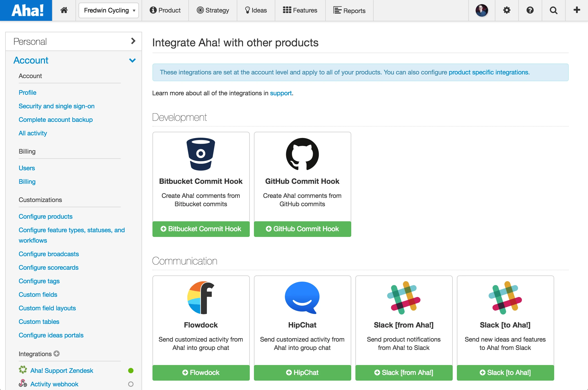The image size is (588, 390).
Task: Add the Bitbucket Commit Hook integration
Action: (201, 229)
